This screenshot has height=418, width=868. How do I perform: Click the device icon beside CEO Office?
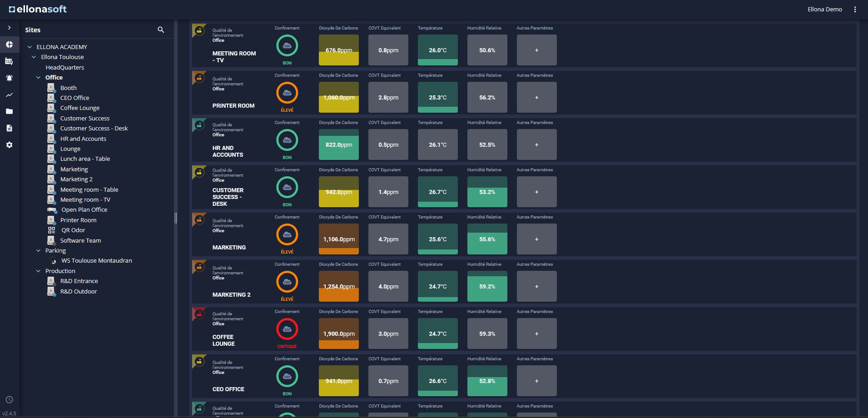tap(51, 98)
